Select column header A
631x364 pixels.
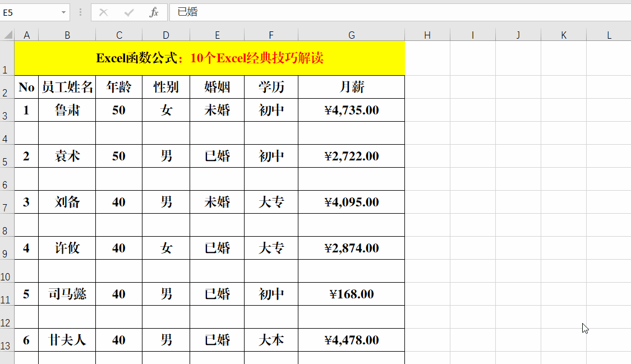[x=26, y=35]
